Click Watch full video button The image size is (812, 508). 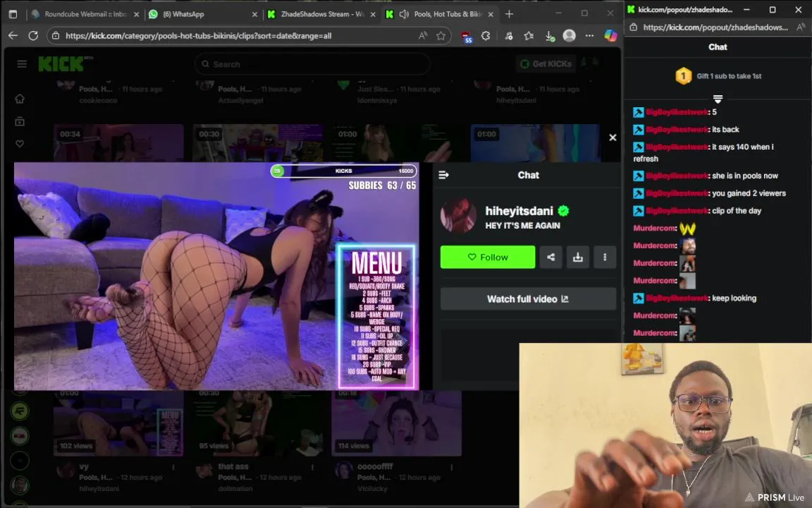[528, 299]
